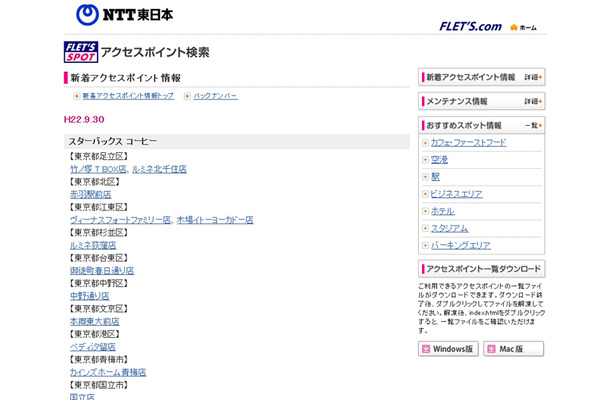Click the pink download icon on Windows版
The image size is (610, 400).
click(x=426, y=349)
